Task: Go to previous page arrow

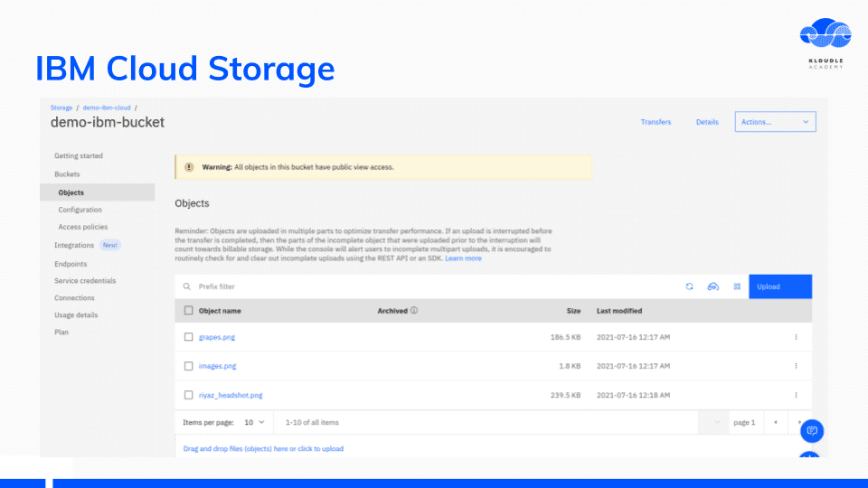Action: (776, 422)
